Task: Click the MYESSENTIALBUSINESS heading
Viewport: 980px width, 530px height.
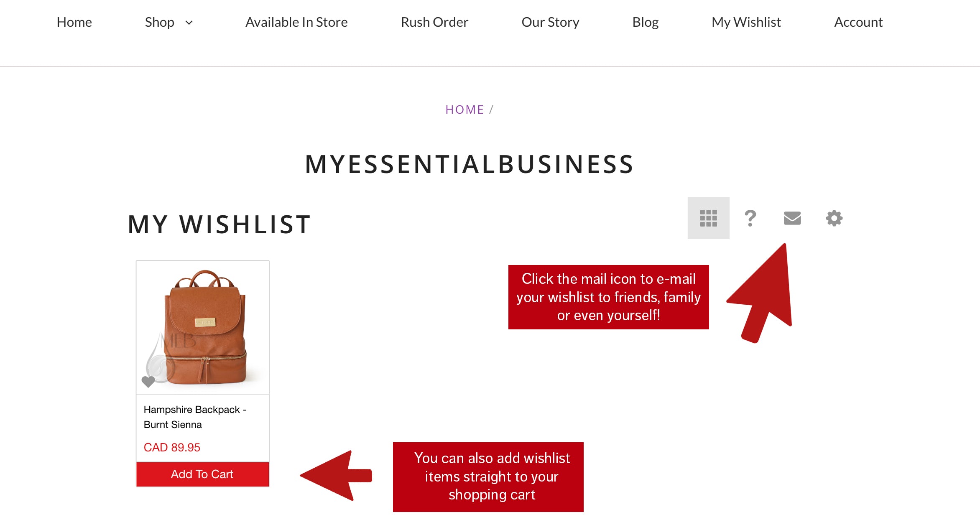Action: pyautogui.click(x=470, y=164)
